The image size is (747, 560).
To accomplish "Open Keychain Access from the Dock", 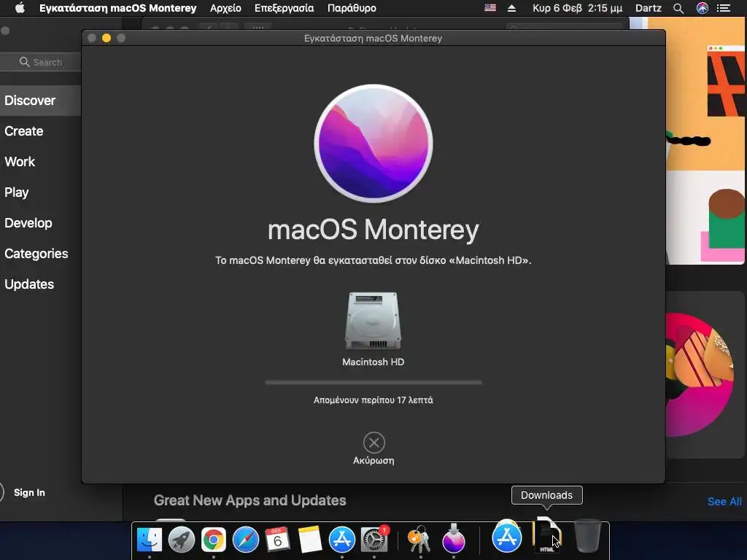I will [x=419, y=540].
